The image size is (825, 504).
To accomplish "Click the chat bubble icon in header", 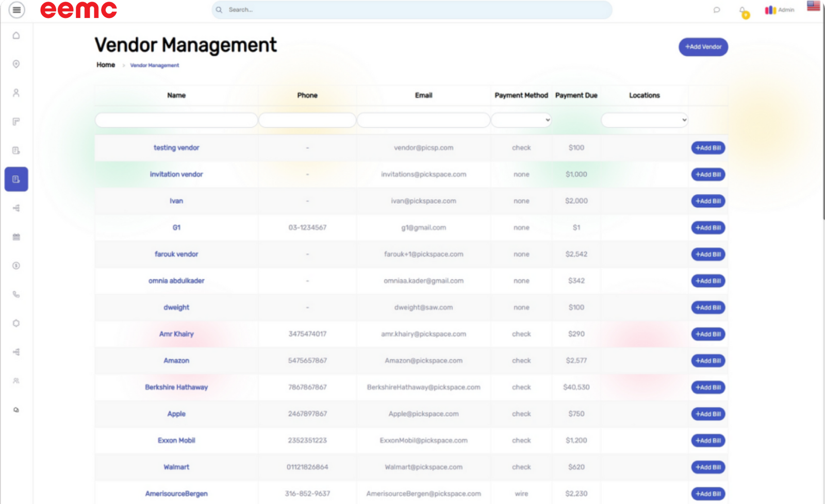I will (x=717, y=10).
